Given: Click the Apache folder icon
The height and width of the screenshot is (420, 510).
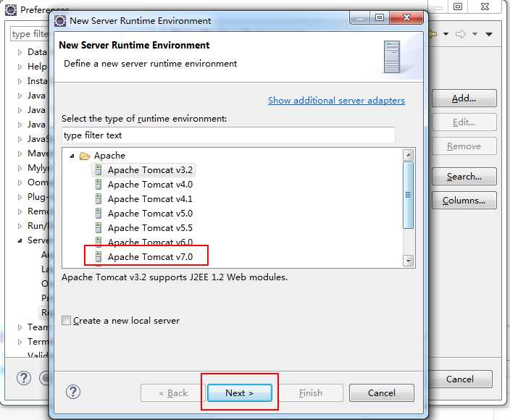Looking at the screenshot, I should click(x=85, y=156).
